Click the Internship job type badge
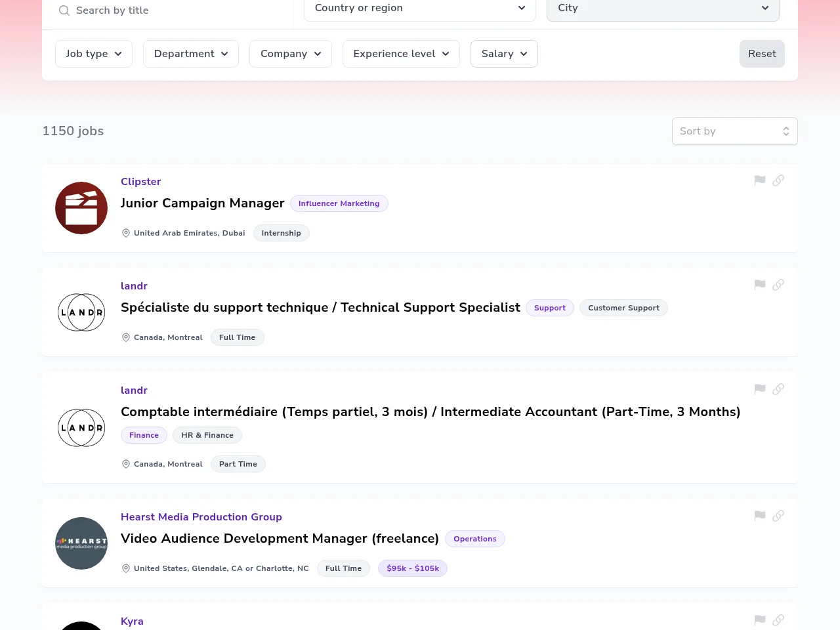The width and height of the screenshot is (840, 630). (x=282, y=233)
